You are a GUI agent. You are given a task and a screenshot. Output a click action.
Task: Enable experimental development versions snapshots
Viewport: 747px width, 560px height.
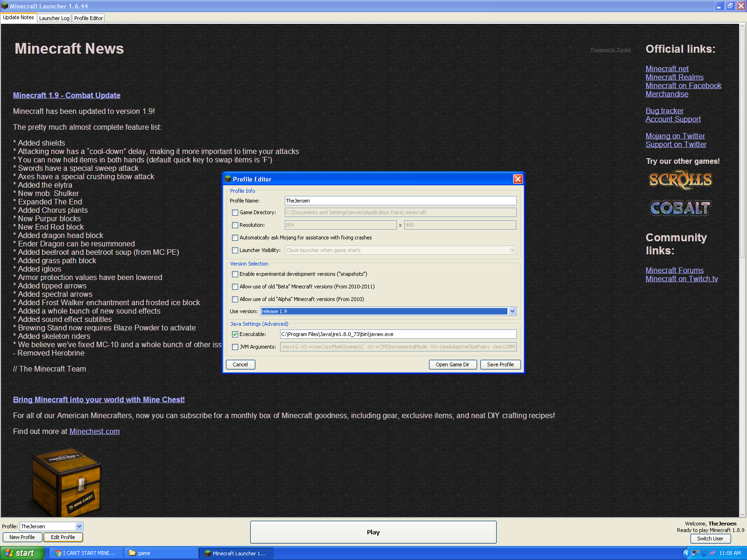pyautogui.click(x=235, y=274)
